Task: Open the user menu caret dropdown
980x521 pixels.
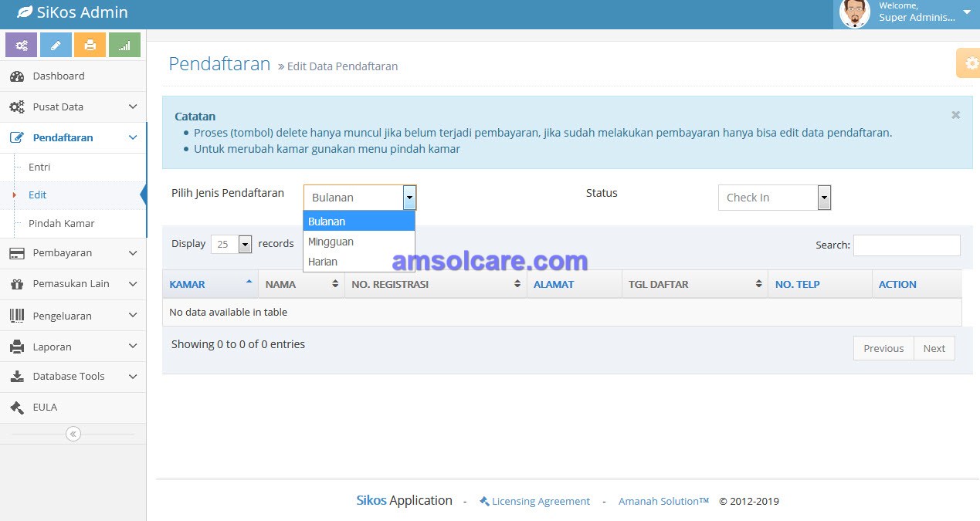Action: (967, 12)
